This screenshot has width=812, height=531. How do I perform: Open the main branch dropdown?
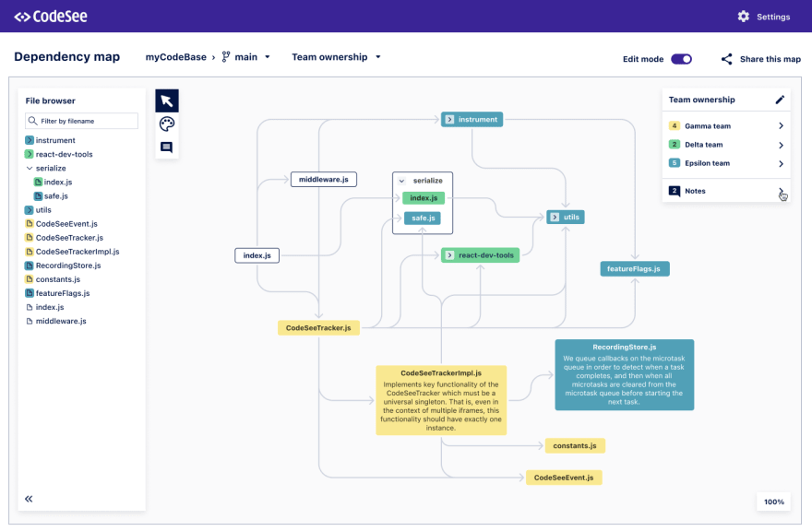[x=246, y=57]
